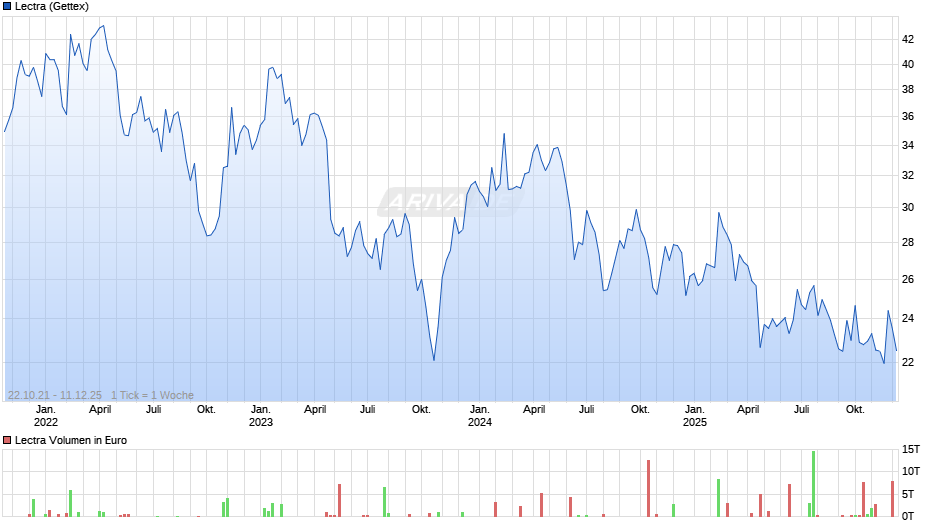Click the price axis value 34
Screen dimensions: 940x526
click(x=908, y=146)
